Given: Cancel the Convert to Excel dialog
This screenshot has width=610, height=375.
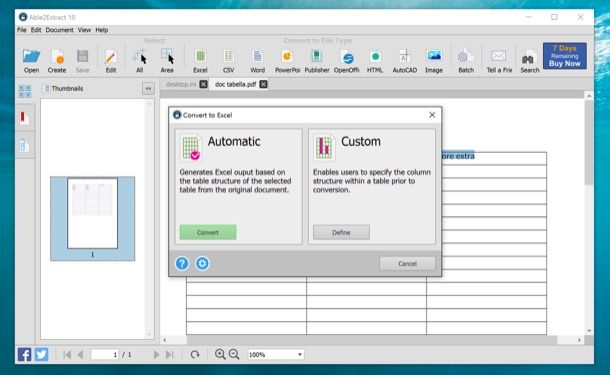Looking at the screenshot, I should (x=407, y=263).
